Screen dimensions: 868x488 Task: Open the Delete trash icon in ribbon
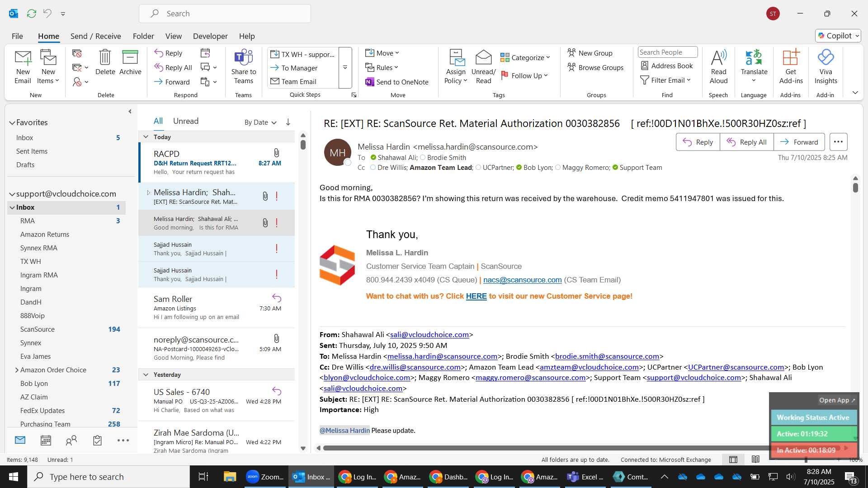(x=105, y=62)
